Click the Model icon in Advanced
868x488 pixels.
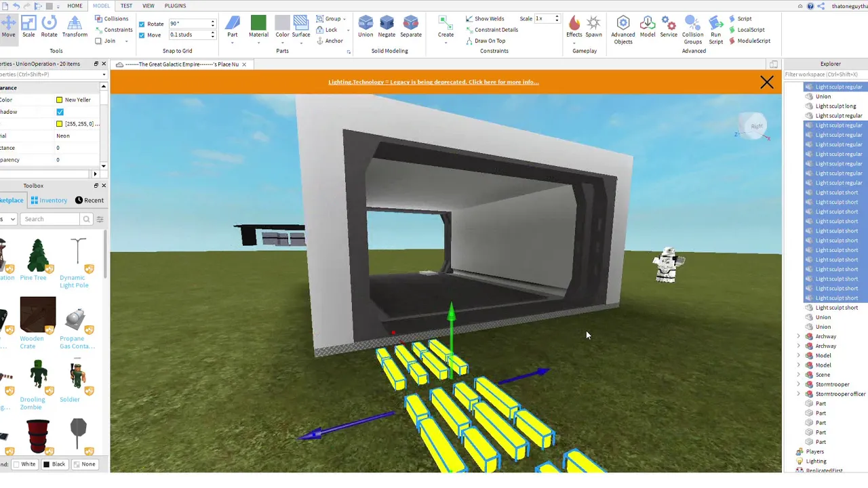[648, 26]
